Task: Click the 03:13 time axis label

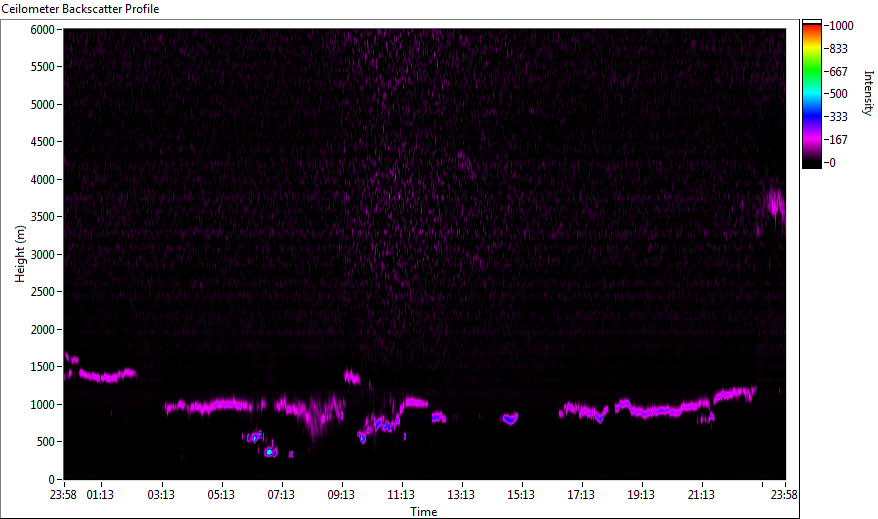Action: coord(161,495)
